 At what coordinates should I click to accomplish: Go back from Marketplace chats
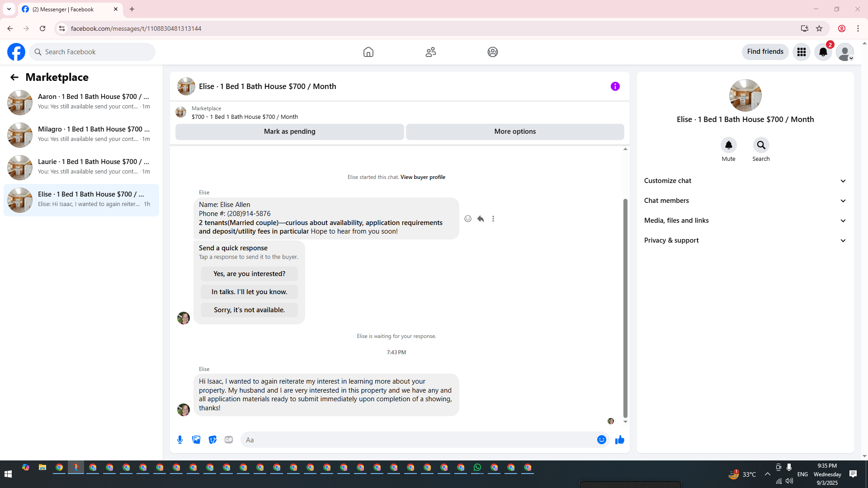click(14, 77)
